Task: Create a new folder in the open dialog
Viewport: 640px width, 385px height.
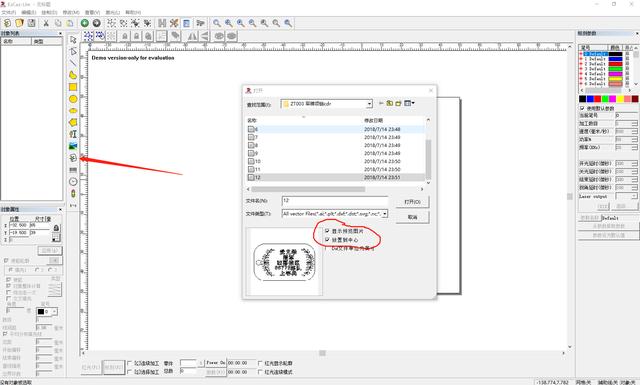Action: point(398,103)
